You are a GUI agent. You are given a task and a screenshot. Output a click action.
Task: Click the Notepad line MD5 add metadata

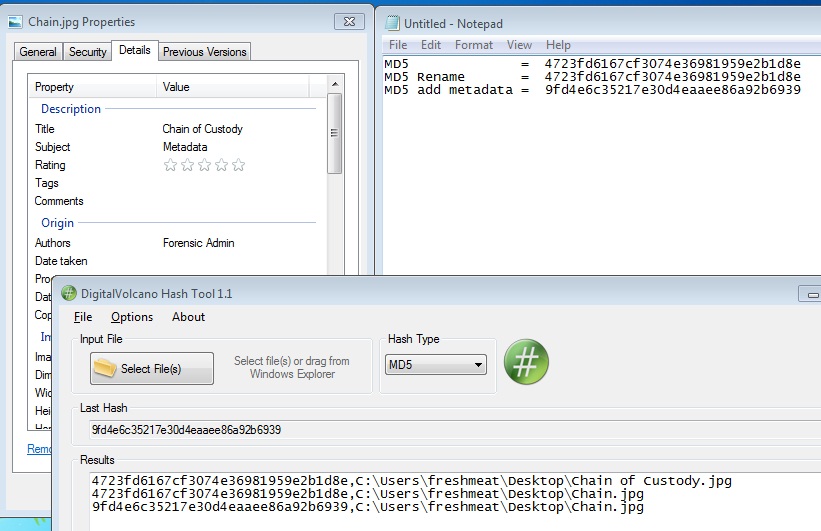pyautogui.click(x=592, y=90)
